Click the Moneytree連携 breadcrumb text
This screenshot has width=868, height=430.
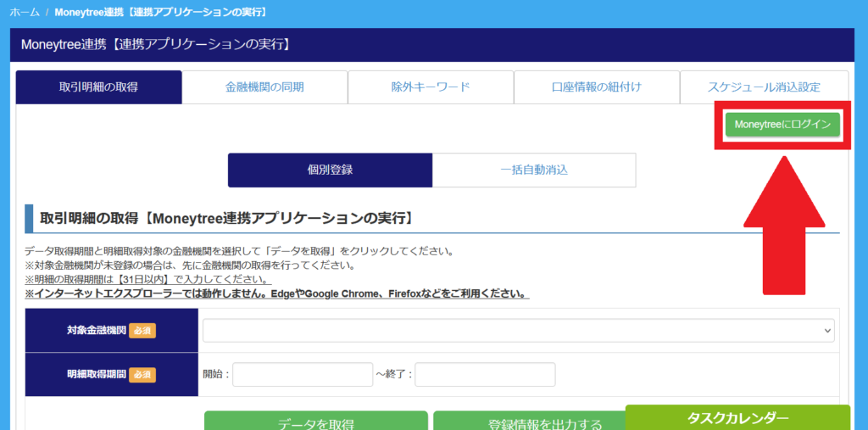(161, 12)
